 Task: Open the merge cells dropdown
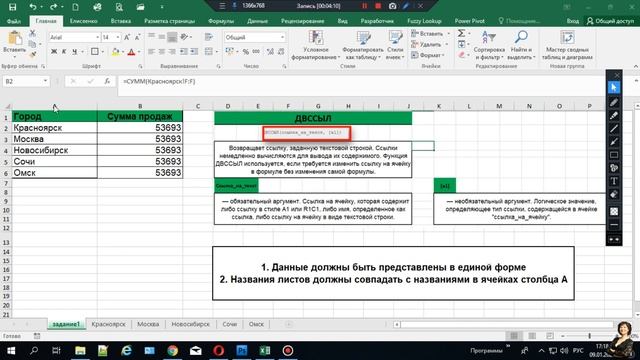point(217,51)
